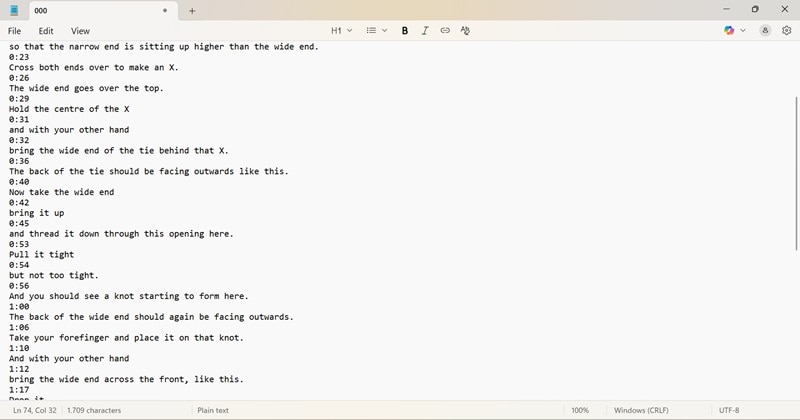Toggle italic formatting

[x=424, y=31]
